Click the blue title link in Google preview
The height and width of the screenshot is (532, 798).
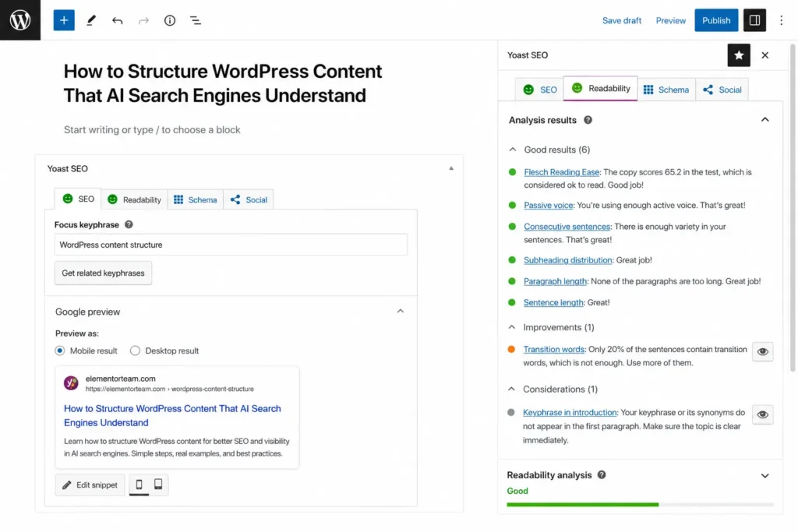(x=172, y=415)
